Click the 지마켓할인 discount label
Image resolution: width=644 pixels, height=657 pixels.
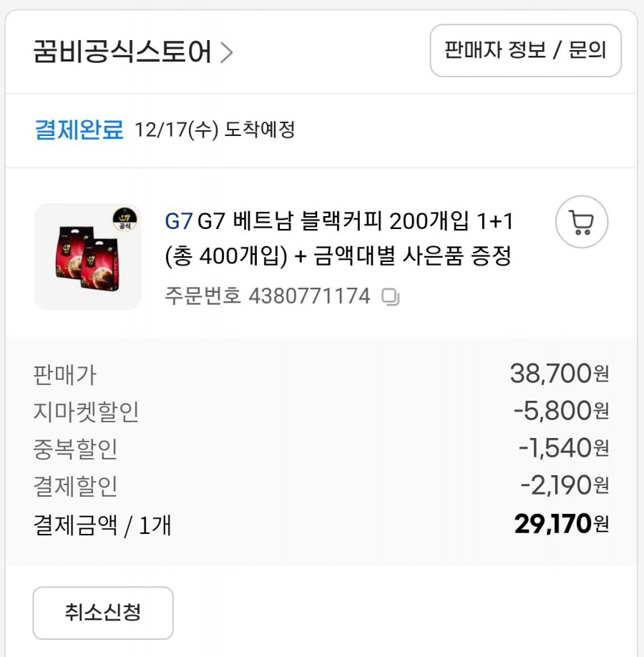(x=86, y=412)
